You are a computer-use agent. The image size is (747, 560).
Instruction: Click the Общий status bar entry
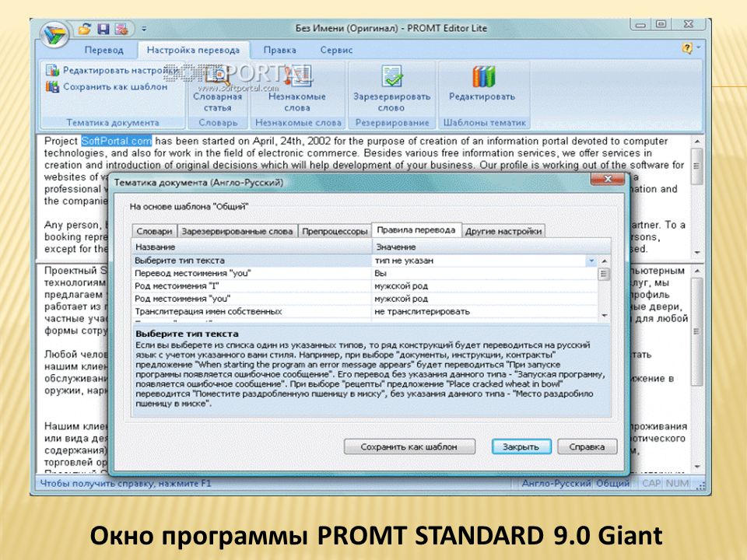[x=612, y=483]
